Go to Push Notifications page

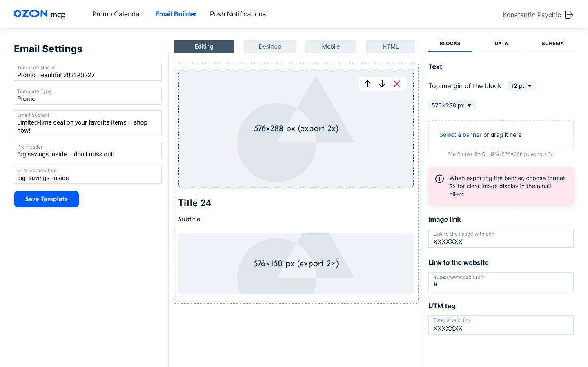(238, 14)
